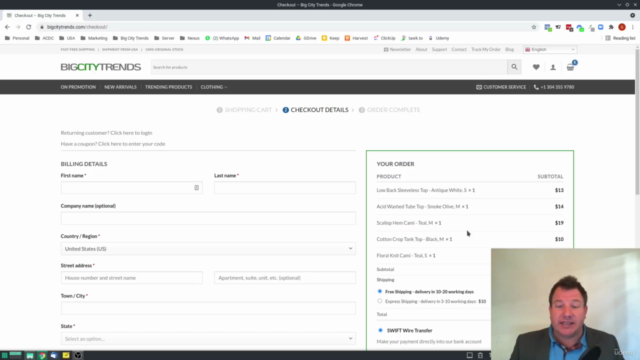
Task: Open the shopping basket icon
Action: 571,67
